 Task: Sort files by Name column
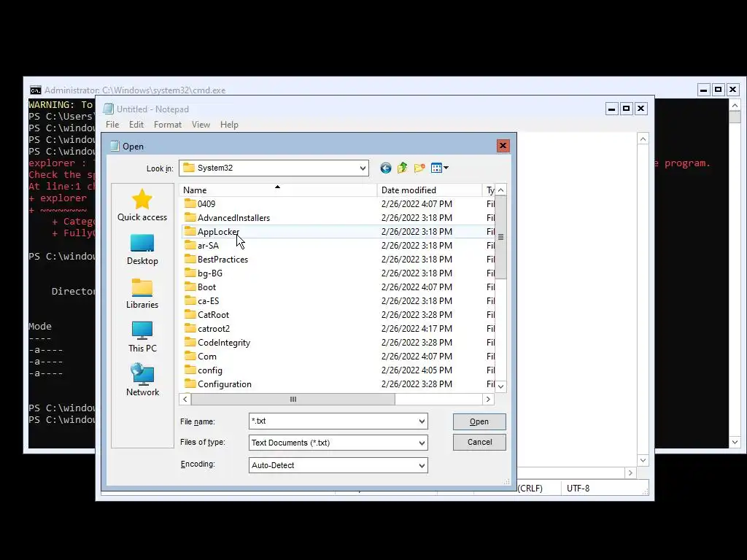coord(278,190)
